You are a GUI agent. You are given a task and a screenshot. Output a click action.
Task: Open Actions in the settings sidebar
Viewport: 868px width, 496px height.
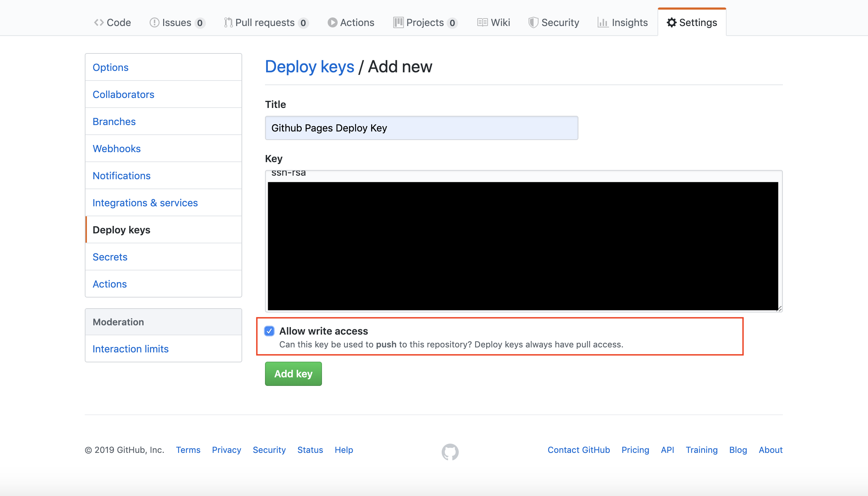(163, 284)
